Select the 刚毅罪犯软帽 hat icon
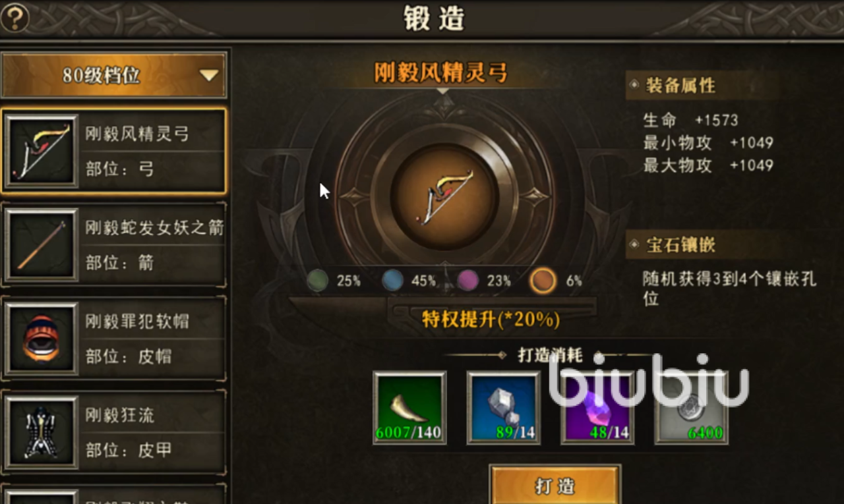The width and height of the screenshot is (844, 504). coord(42,339)
